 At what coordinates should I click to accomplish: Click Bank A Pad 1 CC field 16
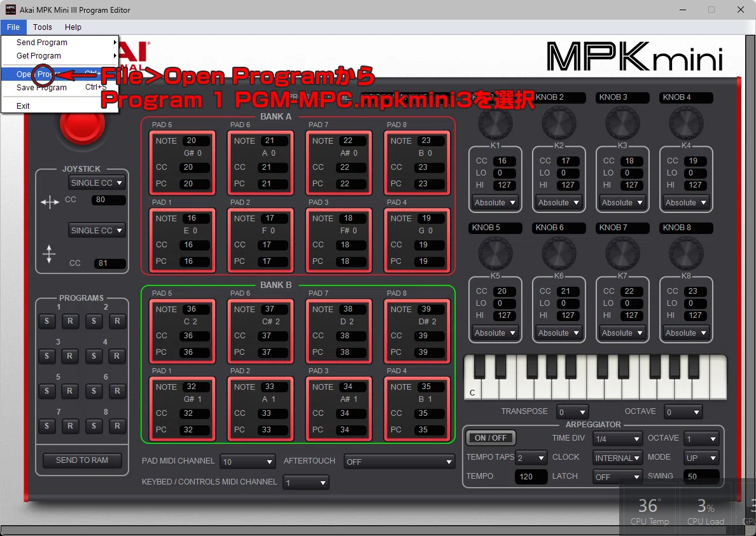[x=196, y=245]
